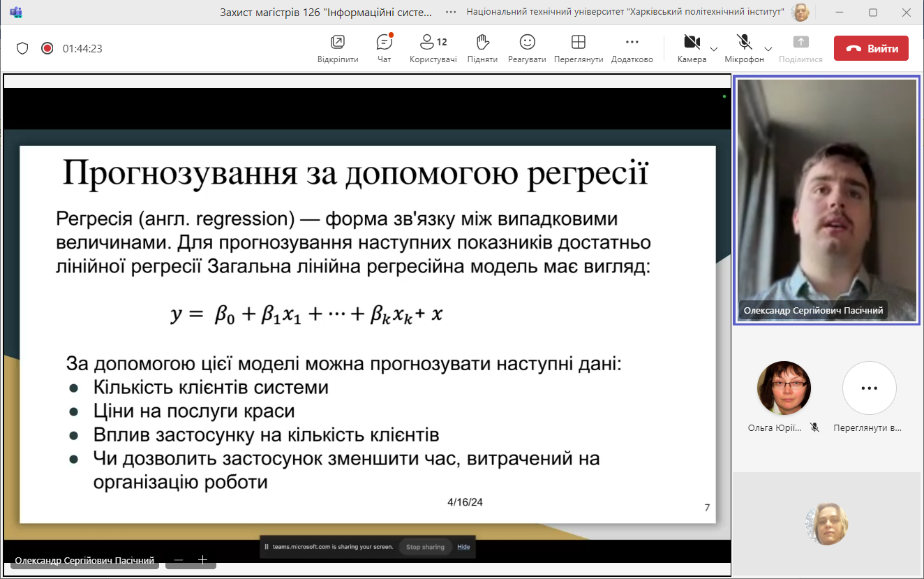Zoom in shared content with plus

[x=202, y=560]
